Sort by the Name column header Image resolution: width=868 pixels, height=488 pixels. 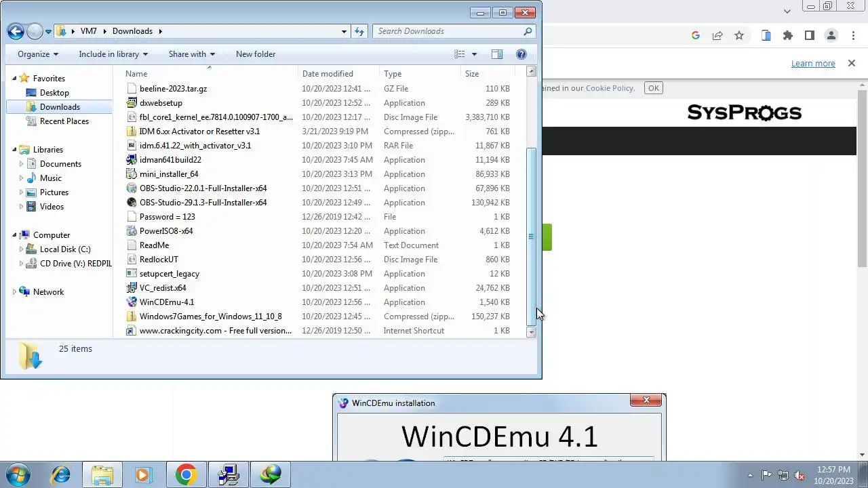(x=210, y=74)
